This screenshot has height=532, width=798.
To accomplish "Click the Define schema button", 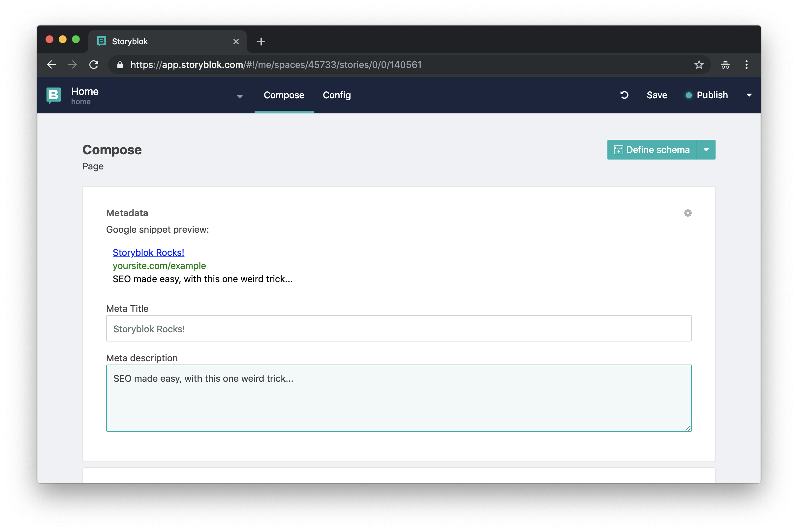I will point(652,150).
